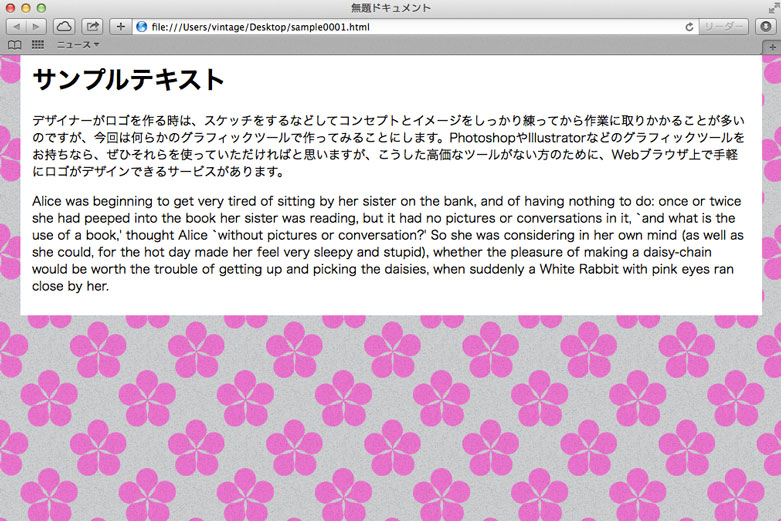Zoom the window with the green button
781x521 pixels.
[x=41, y=8]
